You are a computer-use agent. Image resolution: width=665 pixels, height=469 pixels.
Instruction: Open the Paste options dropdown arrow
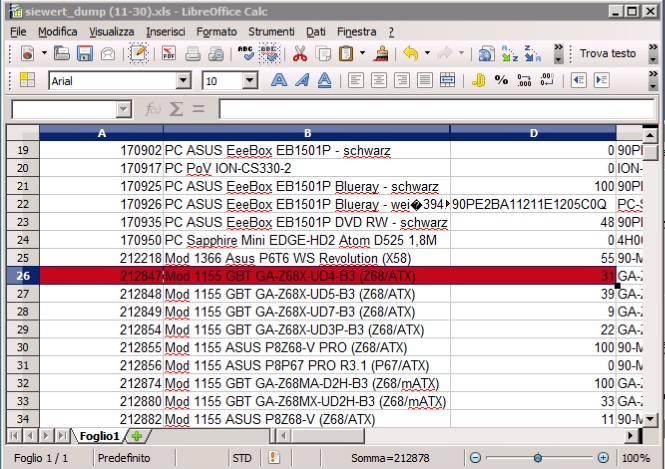pos(362,53)
